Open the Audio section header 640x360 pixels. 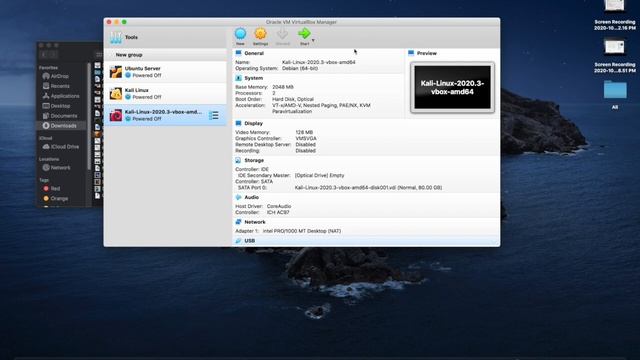[251, 197]
